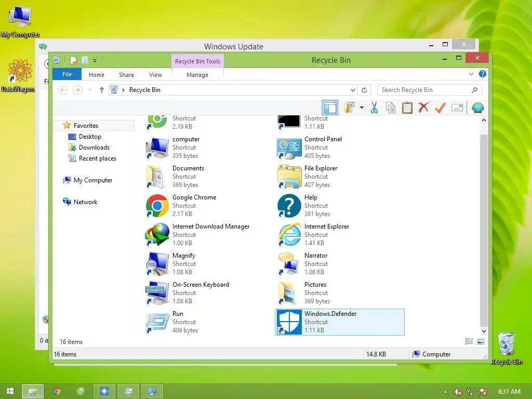Open the Manage ribbon tab

197,75
